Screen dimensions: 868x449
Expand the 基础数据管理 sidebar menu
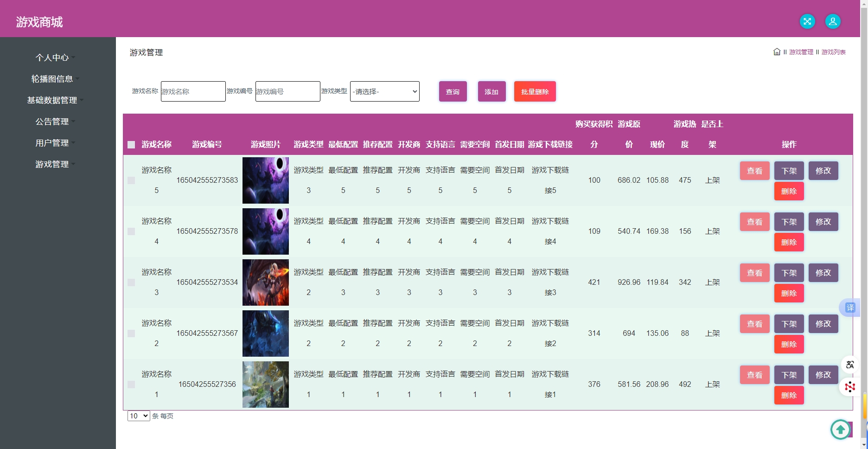tap(52, 100)
